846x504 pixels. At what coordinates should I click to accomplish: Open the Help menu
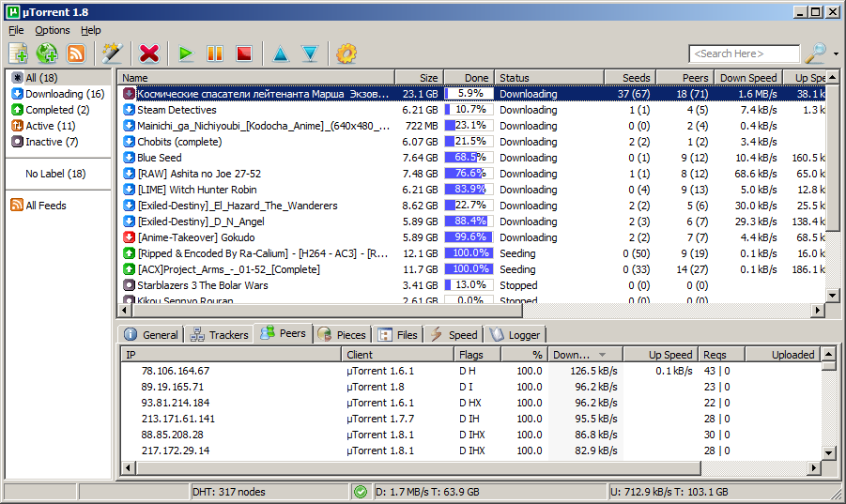[91, 30]
